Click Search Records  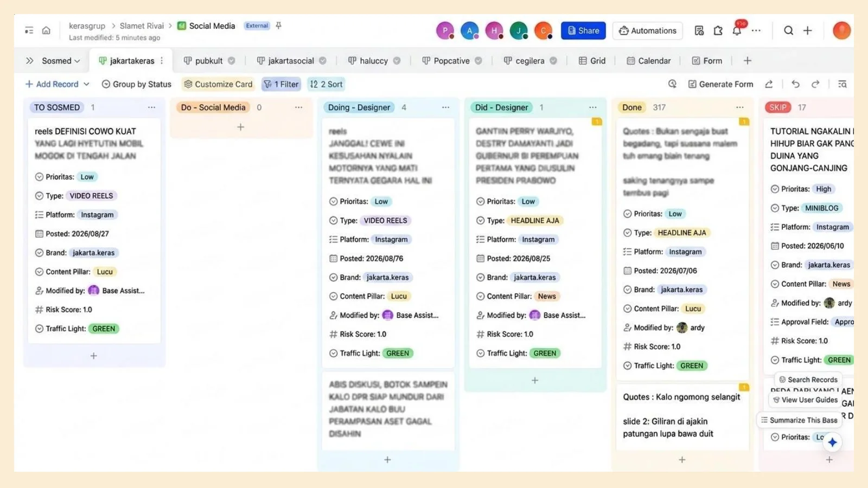point(808,380)
